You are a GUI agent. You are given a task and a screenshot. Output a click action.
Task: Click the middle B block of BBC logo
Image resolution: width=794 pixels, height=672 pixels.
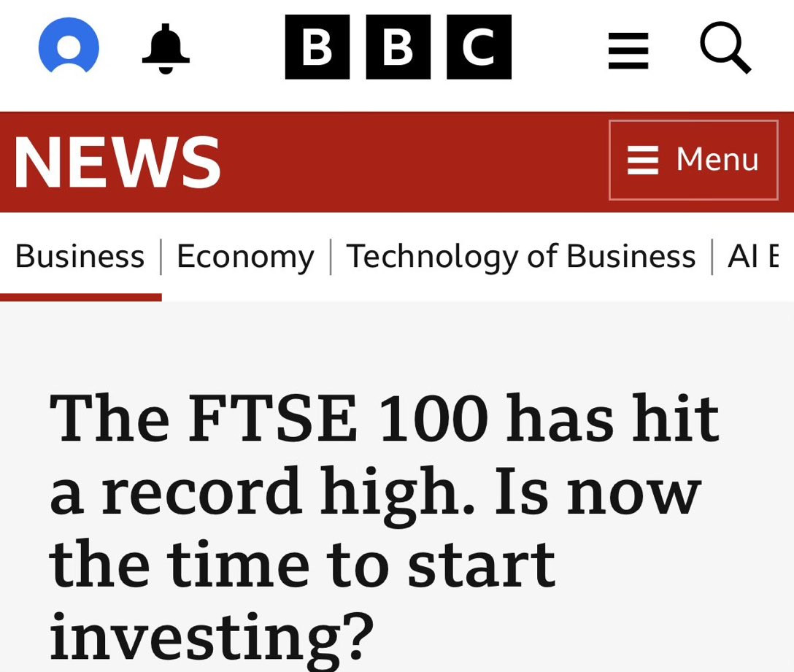click(x=398, y=47)
